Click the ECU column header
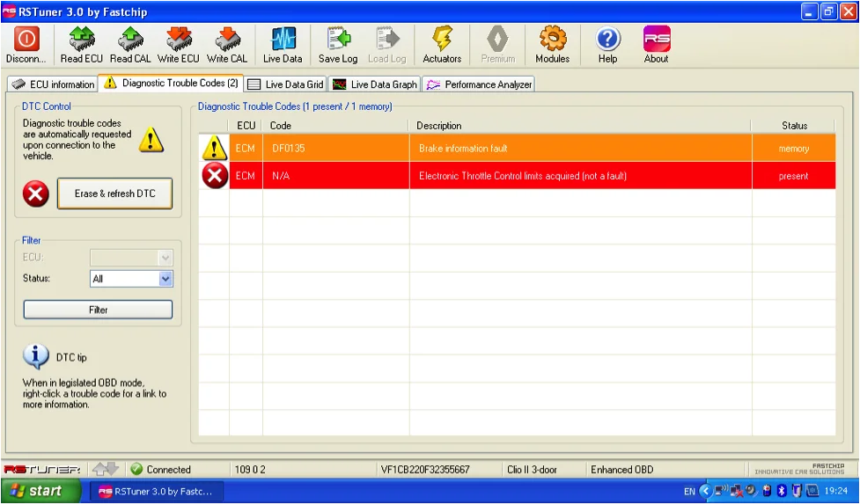860x504 pixels. tap(246, 126)
